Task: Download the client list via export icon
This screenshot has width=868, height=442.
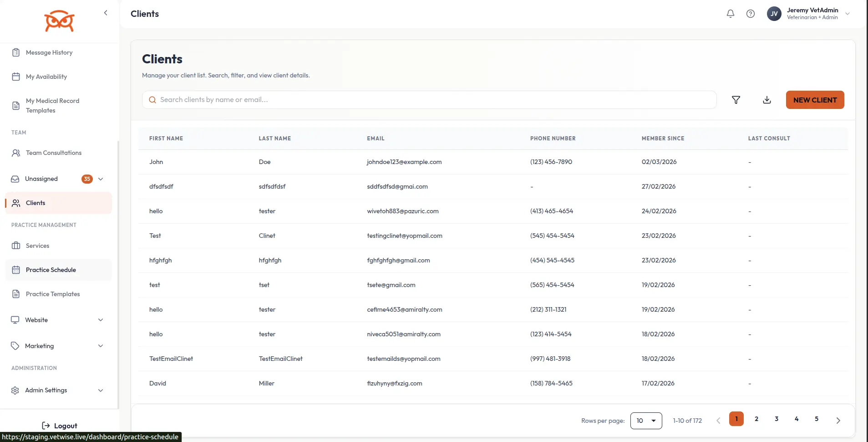Action: [767, 100]
